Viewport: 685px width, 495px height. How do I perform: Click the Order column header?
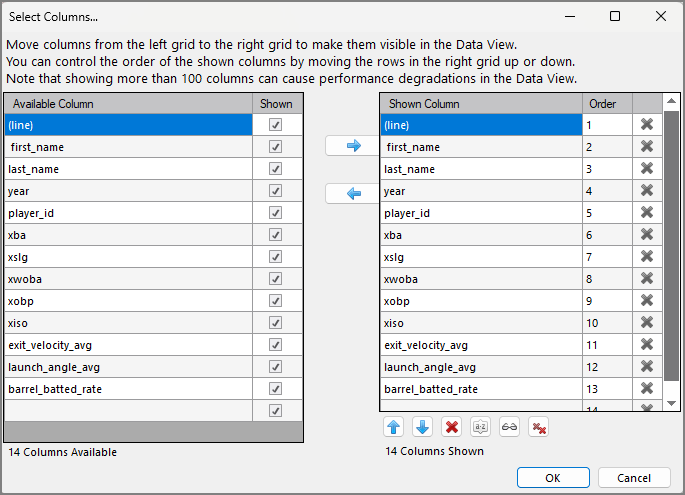(x=606, y=104)
